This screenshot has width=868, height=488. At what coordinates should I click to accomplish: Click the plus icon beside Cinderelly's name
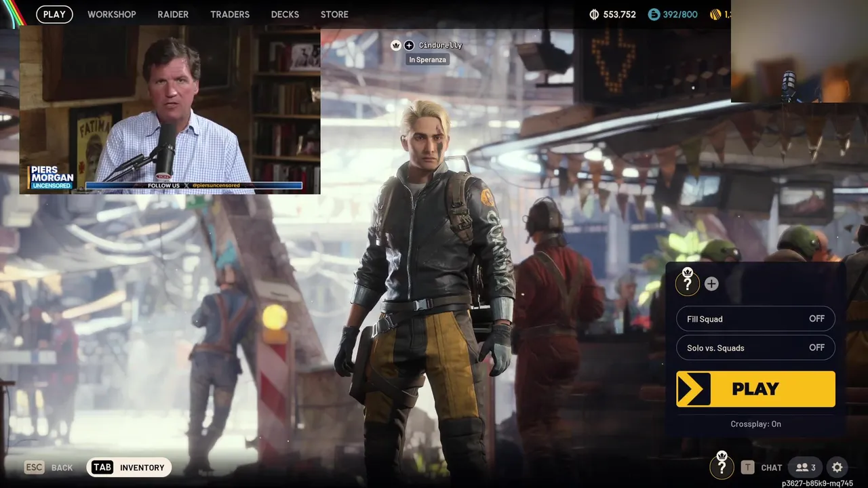[x=409, y=45]
